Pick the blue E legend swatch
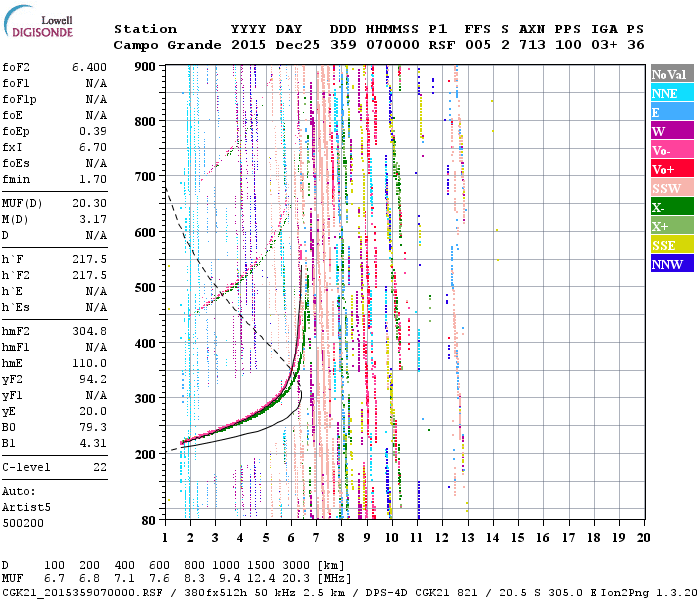 672,112
